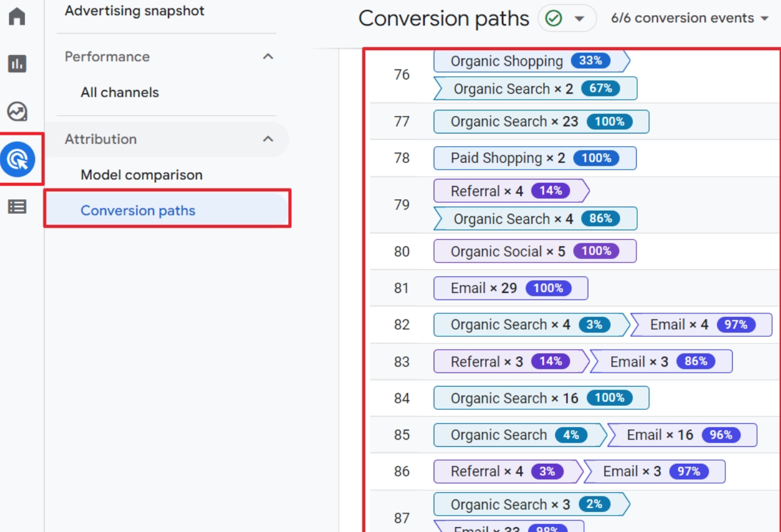Open the 6/6 conversion events dropdown
This screenshot has width=781, height=532.
point(690,18)
